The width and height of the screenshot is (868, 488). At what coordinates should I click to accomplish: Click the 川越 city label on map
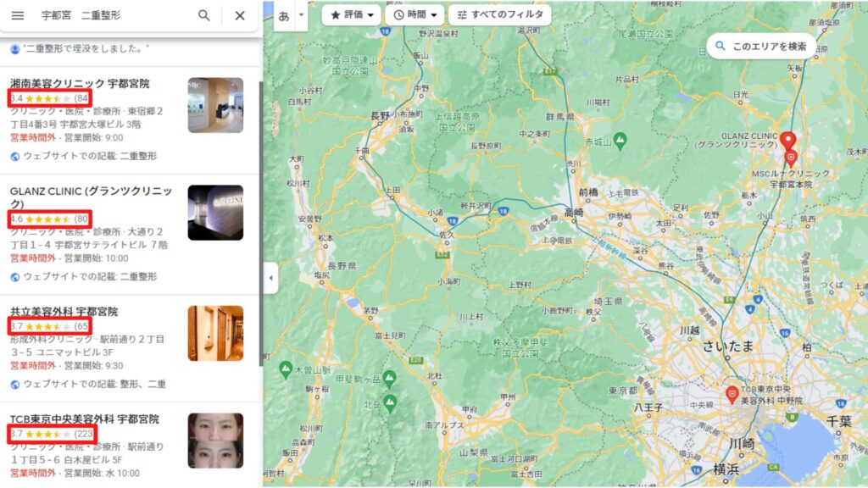(690, 330)
